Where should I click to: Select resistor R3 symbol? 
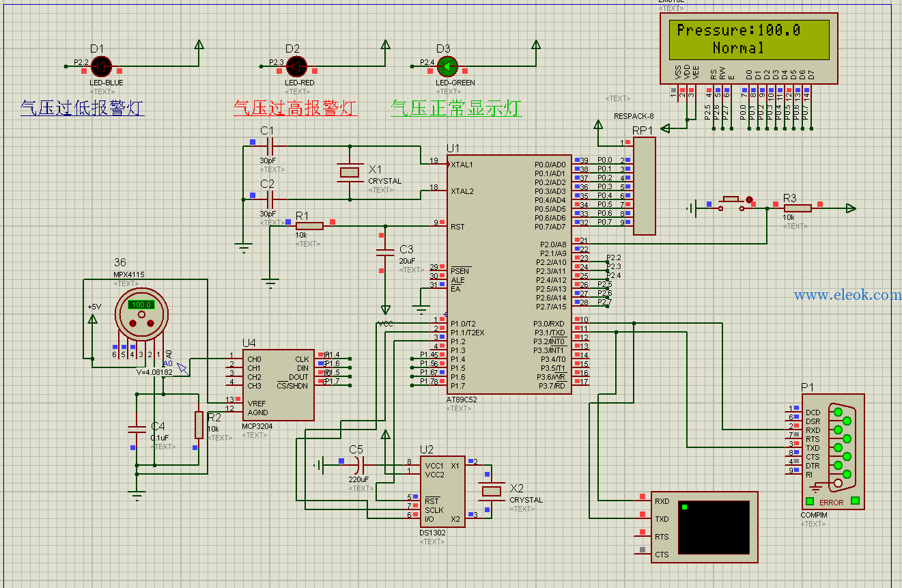click(798, 208)
